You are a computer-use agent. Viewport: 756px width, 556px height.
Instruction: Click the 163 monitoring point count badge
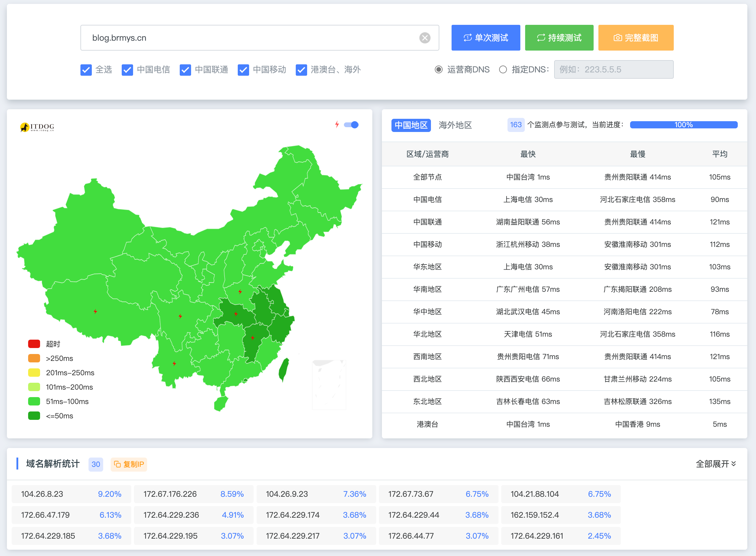tap(516, 125)
